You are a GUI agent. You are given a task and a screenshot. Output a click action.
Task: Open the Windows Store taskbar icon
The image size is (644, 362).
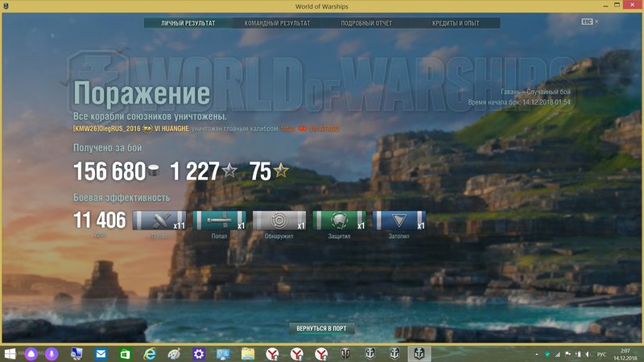126,354
